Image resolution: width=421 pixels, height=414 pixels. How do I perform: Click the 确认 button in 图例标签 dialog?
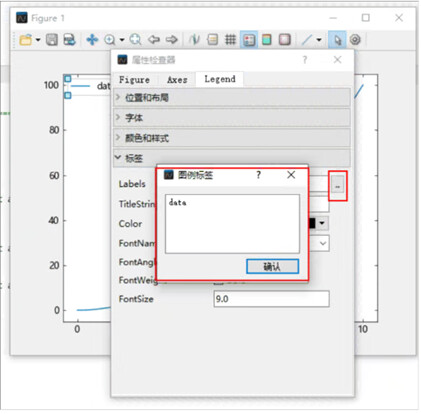[x=272, y=266]
